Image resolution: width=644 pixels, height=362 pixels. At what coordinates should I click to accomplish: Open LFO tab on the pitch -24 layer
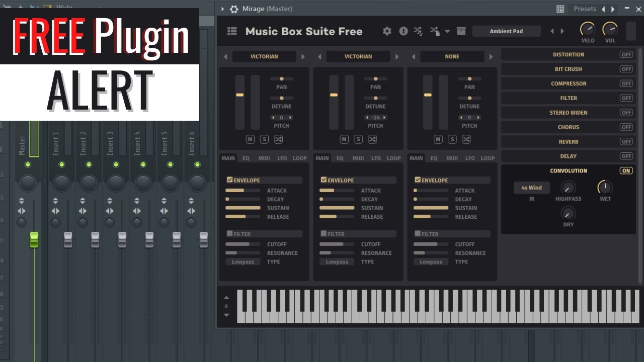tap(376, 158)
